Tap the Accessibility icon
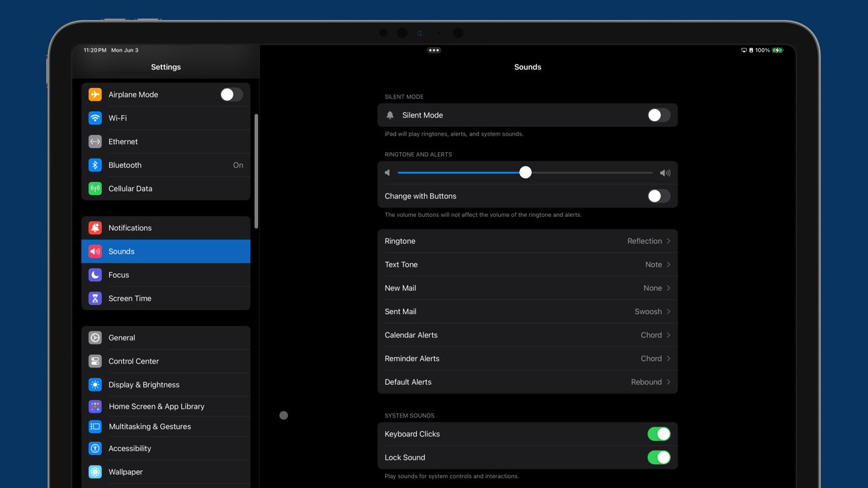The image size is (868, 488). 95,448
